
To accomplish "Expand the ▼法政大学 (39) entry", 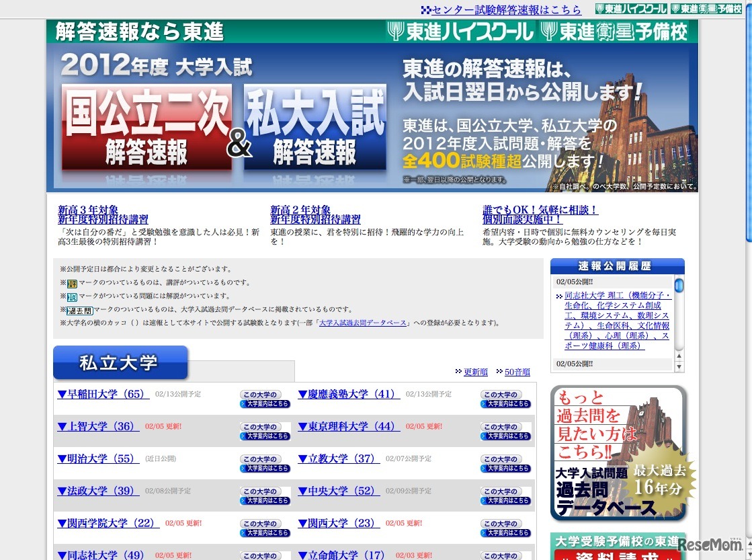I will tap(98, 491).
